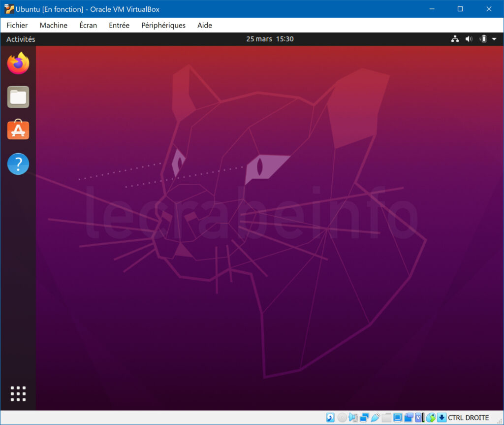Image resolution: width=504 pixels, height=425 pixels.
Task: Click the network adapters status icon
Action: click(x=364, y=418)
